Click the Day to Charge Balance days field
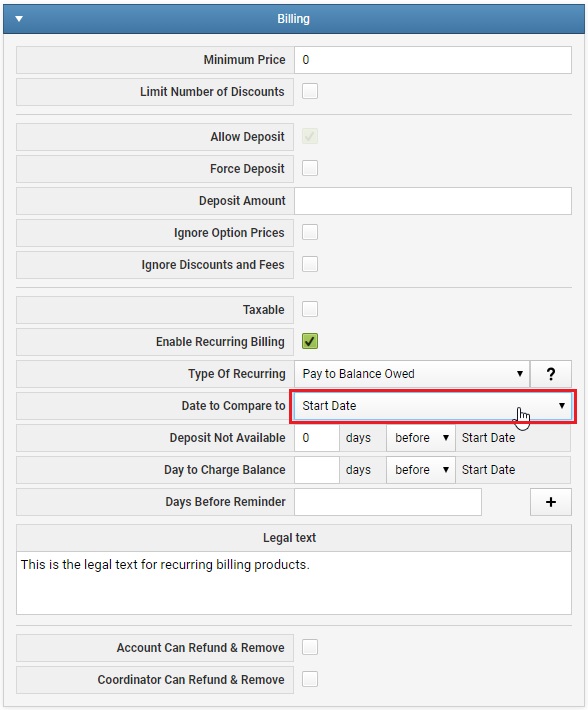The height and width of the screenshot is (710, 588). [317, 470]
